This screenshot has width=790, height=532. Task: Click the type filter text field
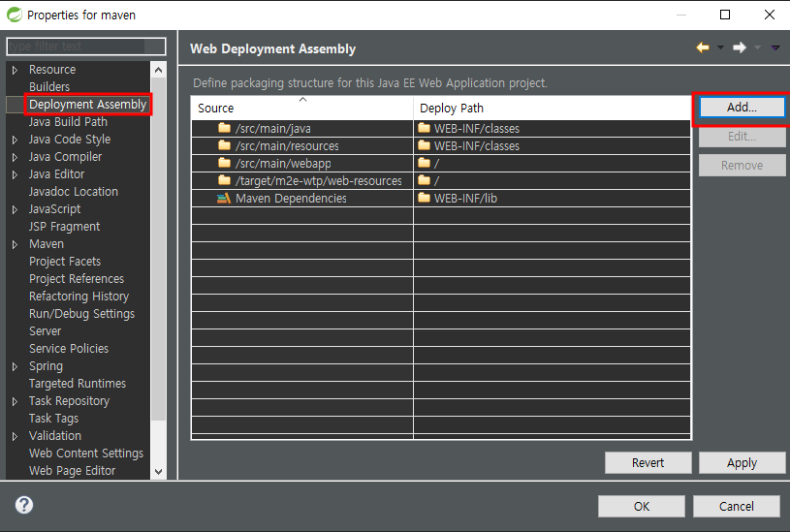(x=86, y=47)
